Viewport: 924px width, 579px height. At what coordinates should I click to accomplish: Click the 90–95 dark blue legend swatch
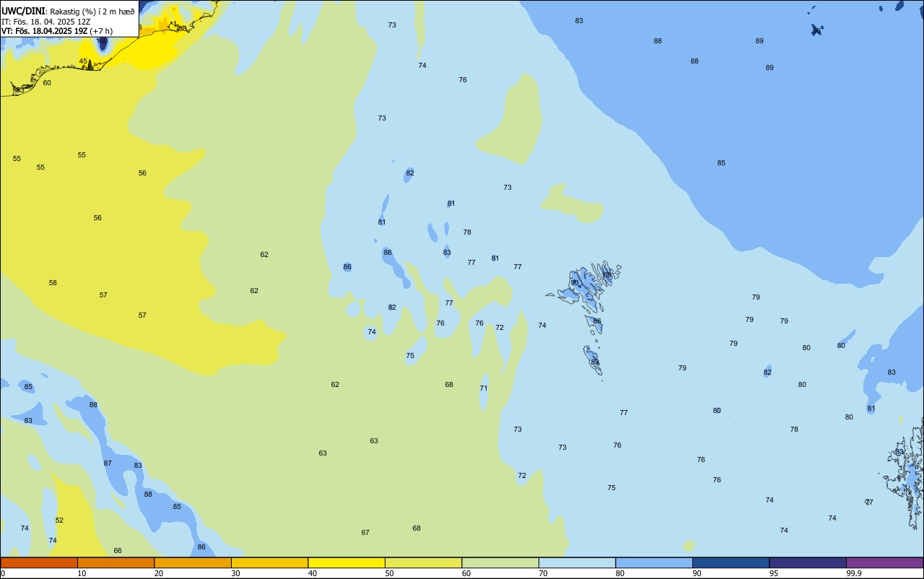tap(731, 562)
